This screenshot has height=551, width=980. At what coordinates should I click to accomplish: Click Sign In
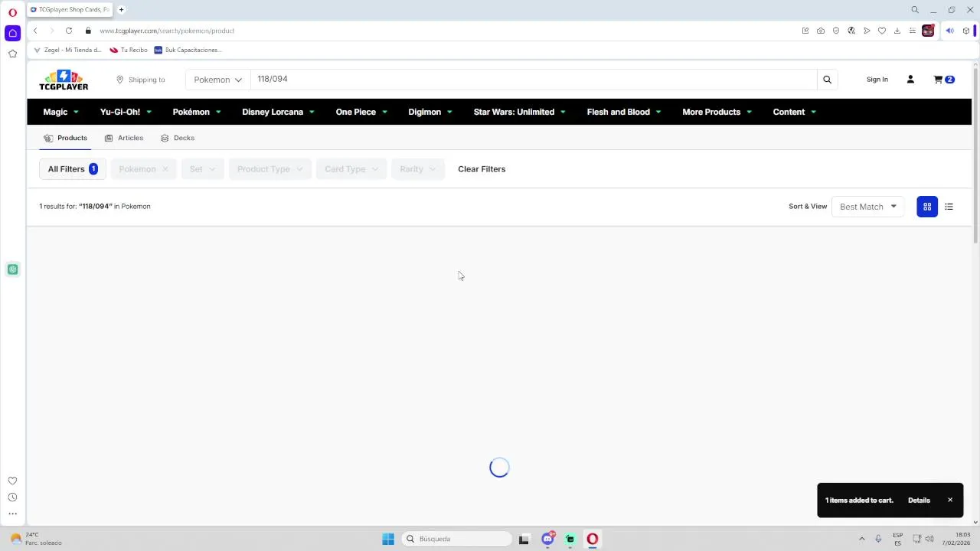[x=877, y=80]
